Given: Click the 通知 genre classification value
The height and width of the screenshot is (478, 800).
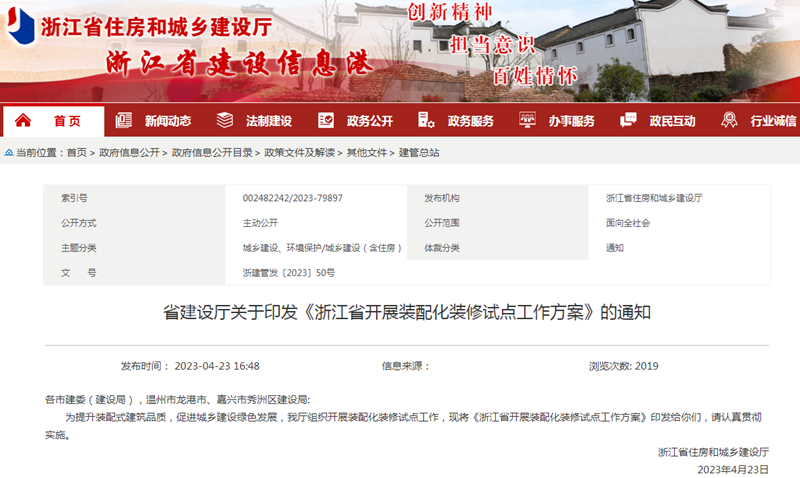Looking at the screenshot, I should coord(615,248).
